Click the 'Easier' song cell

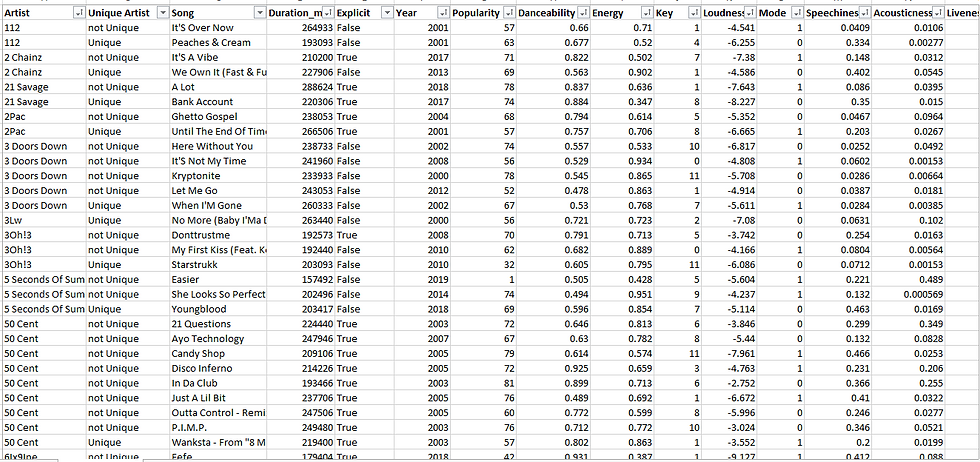tap(218, 279)
